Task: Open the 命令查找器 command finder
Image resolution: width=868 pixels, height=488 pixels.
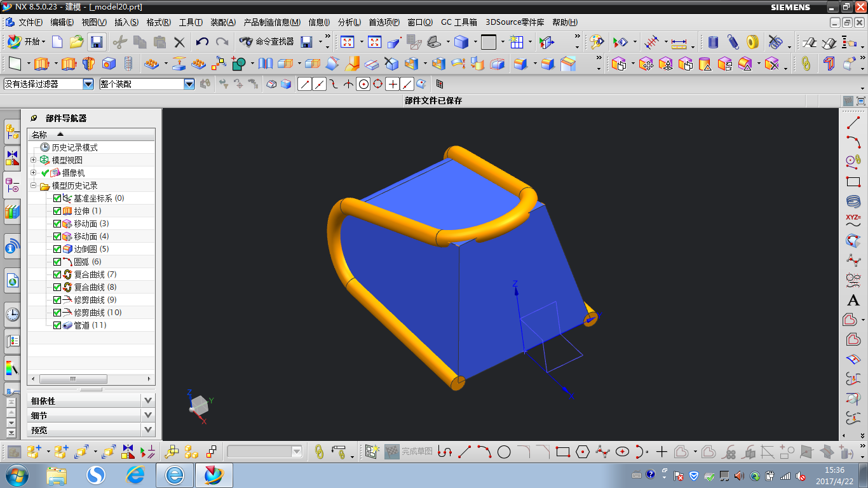Action: coord(266,42)
